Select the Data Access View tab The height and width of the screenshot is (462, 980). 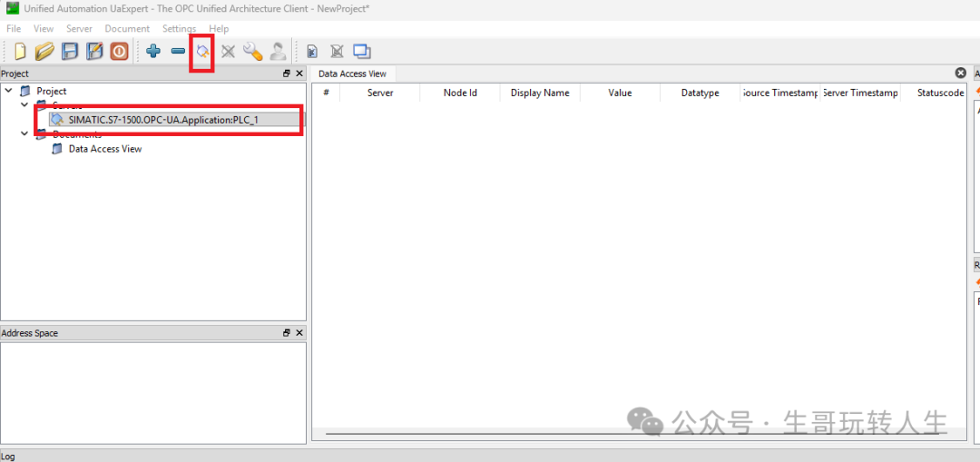pos(352,74)
